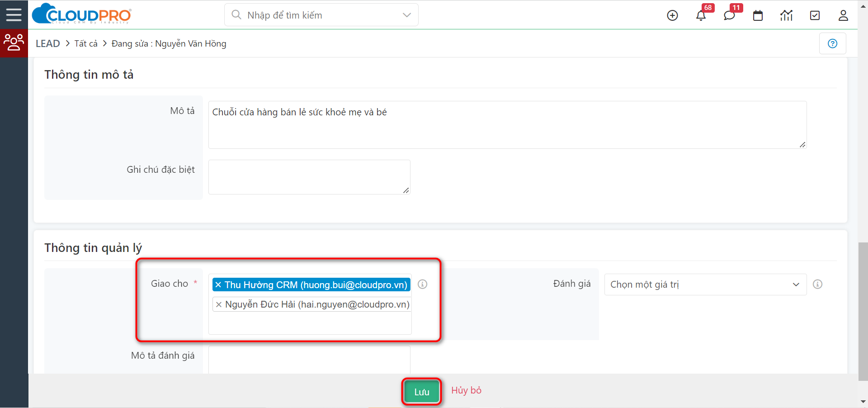
Task: Open the quick create plus icon
Action: click(673, 15)
